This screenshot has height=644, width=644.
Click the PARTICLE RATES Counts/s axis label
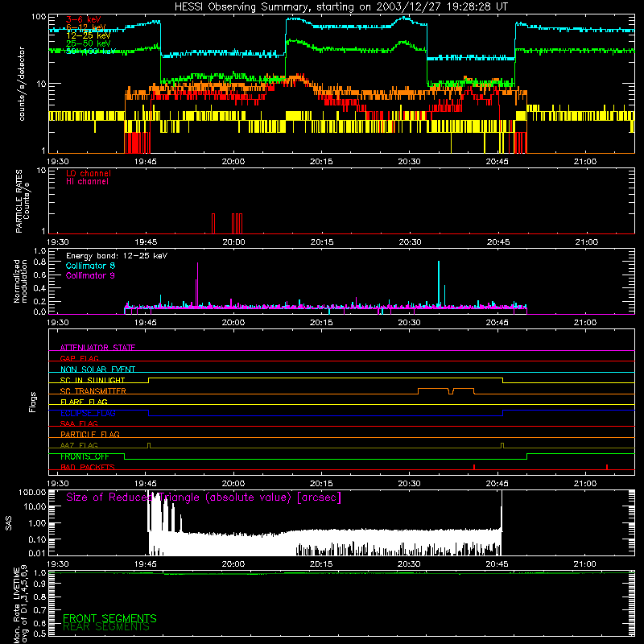click(23, 201)
